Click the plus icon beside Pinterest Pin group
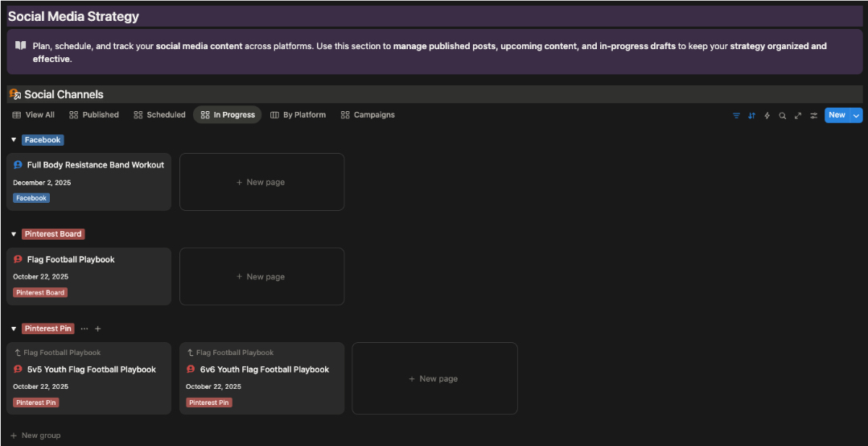This screenshot has height=446, width=868. pos(98,328)
